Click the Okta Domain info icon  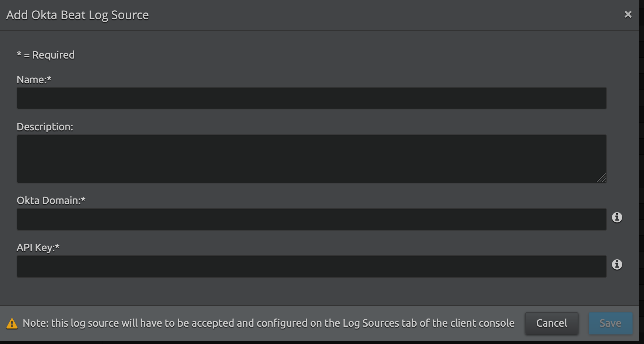tap(617, 217)
